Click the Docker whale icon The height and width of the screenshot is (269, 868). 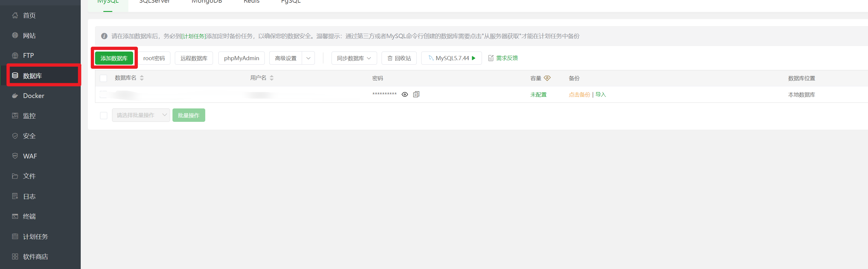(15, 95)
